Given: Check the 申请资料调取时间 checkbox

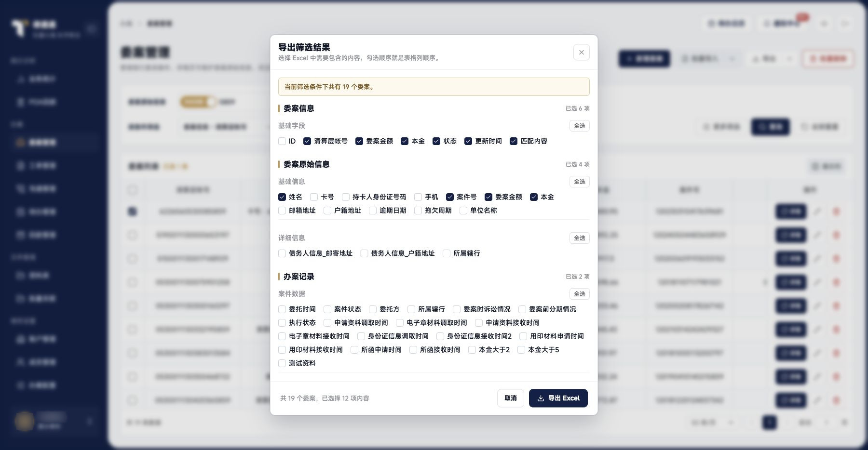Looking at the screenshot, I should pyautogui.click(x=327, y=323).
